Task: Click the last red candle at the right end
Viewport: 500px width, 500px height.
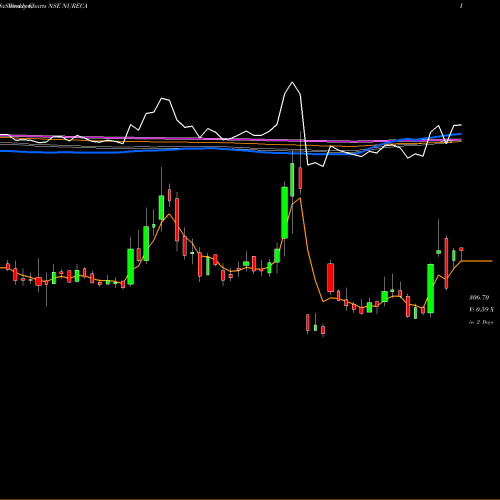Action: (461, 249)
